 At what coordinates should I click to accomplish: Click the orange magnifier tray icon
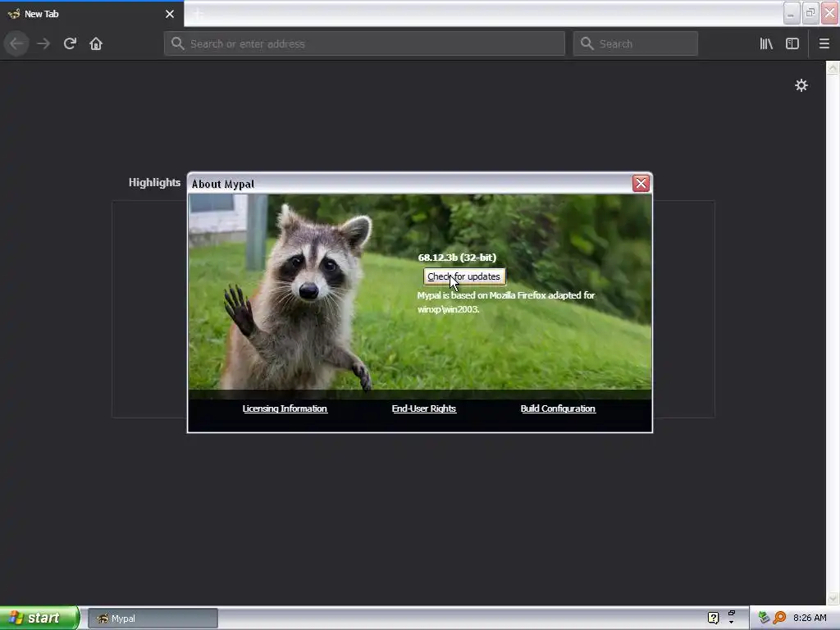pyautogui.click(x=779, y=618)
